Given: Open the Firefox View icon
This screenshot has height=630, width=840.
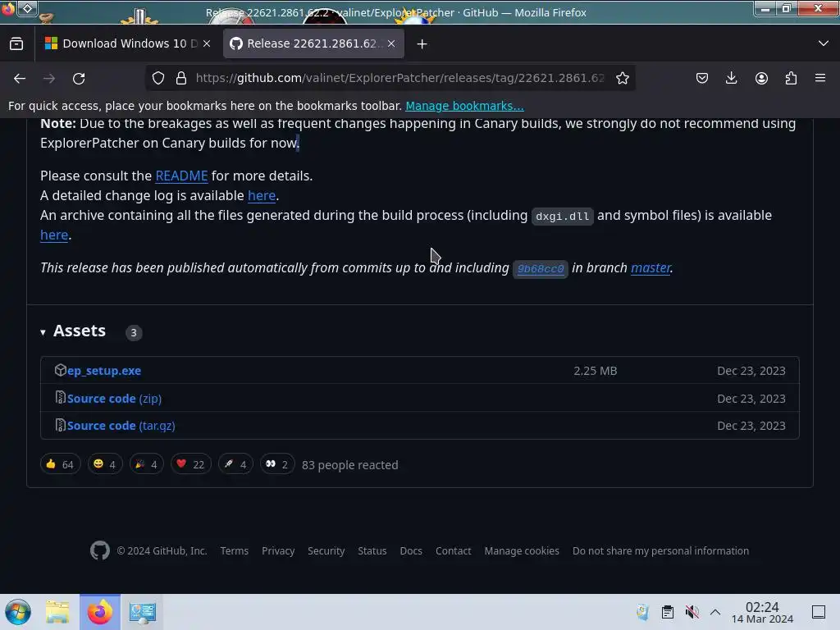Looking at the screenshot, I should (x=16, y=43).
